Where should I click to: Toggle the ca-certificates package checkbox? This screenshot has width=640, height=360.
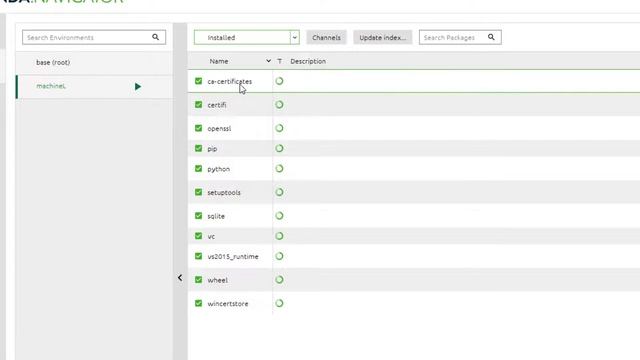click(x=198, y=81)
